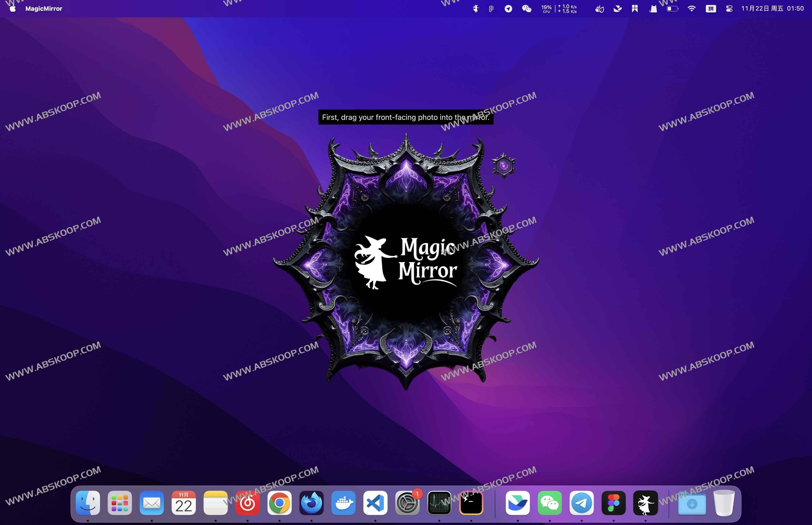Open Activity Monitor in the Dock
This screenshot has width=812, height=525.
point(439,503)
